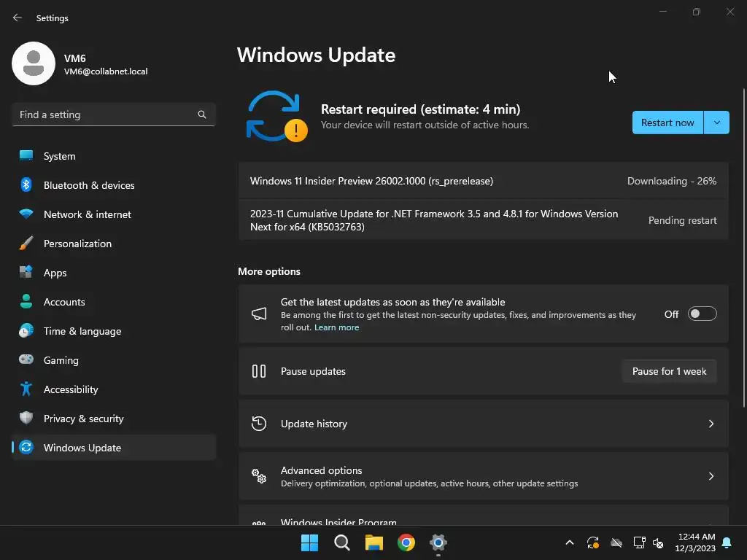The width and height of the screenshot is (747, 560).
Task: Open the System settings page
Action: (x=114, y=156)
